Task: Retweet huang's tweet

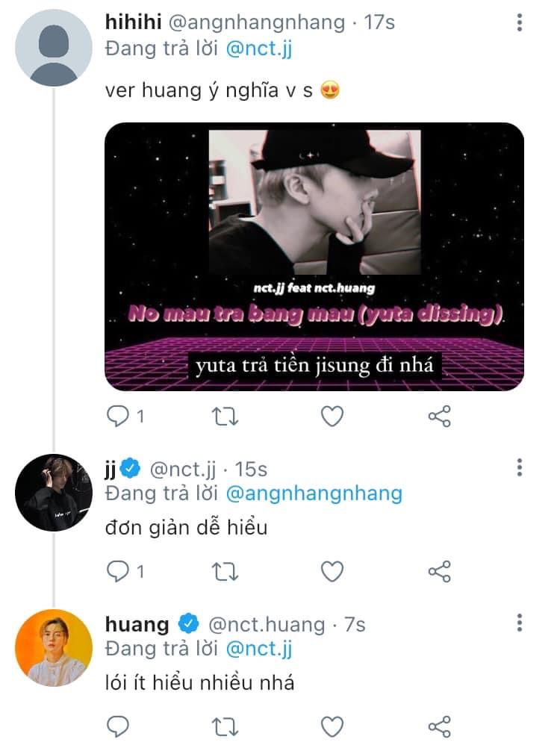Action: pos(225,726)
